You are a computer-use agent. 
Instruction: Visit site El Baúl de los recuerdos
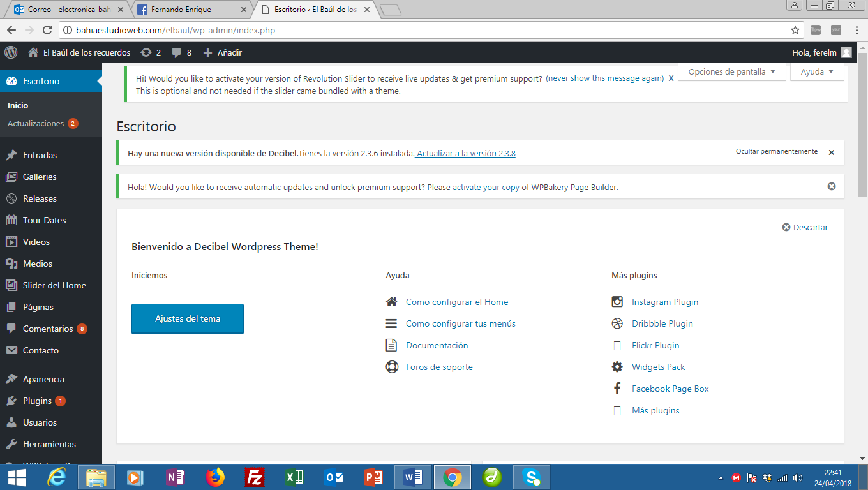(79, 52)
